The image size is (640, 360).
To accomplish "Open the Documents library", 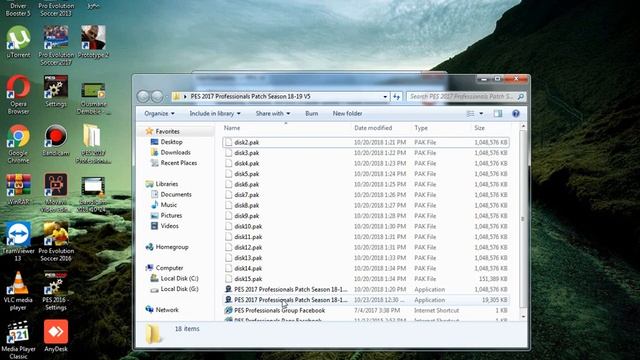I will tap(171, 194).
